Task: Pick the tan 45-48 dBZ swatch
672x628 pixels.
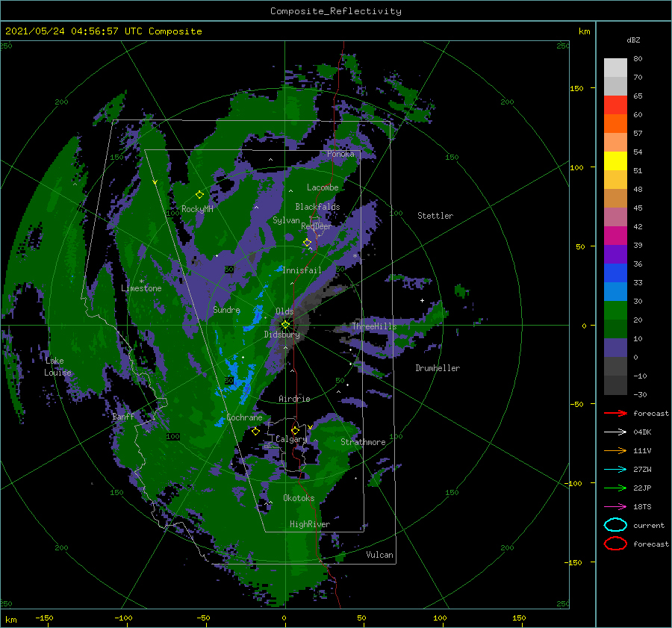Action: pyautogui.click(x=615, y=199)
